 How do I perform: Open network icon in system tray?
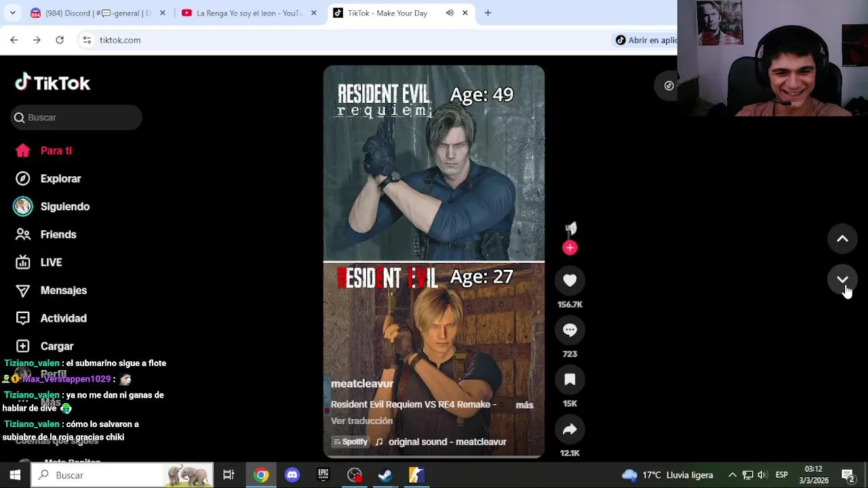pos(747,475)
